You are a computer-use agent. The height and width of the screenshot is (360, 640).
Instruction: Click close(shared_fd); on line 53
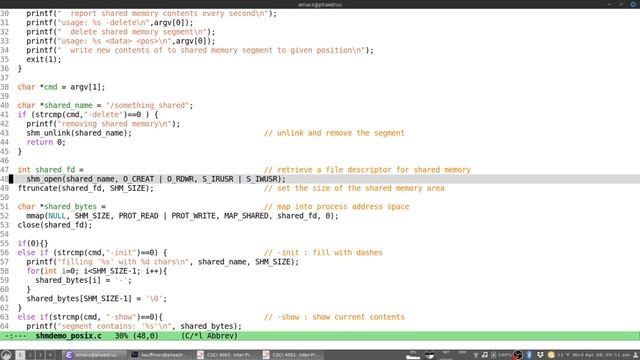coord(55,225)
